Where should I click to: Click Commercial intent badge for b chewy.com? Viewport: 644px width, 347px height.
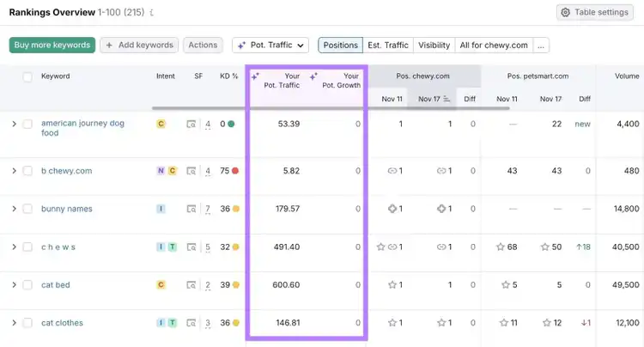(x=173, y=170)
